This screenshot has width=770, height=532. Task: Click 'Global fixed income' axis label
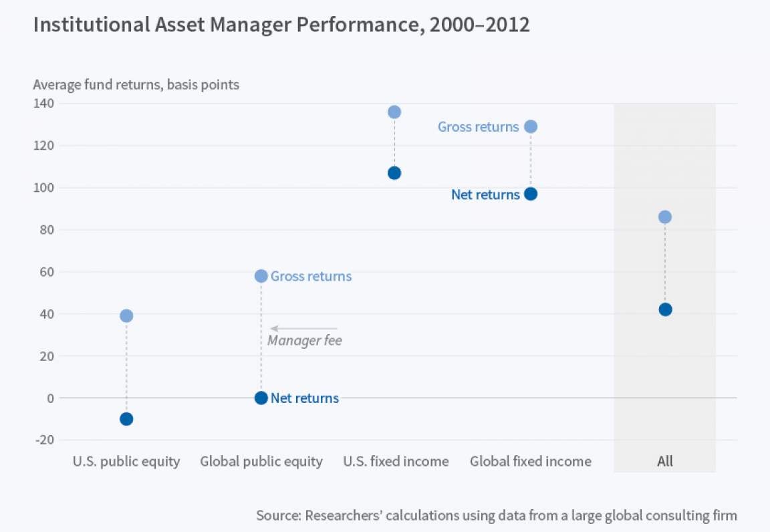pos(531,461)
